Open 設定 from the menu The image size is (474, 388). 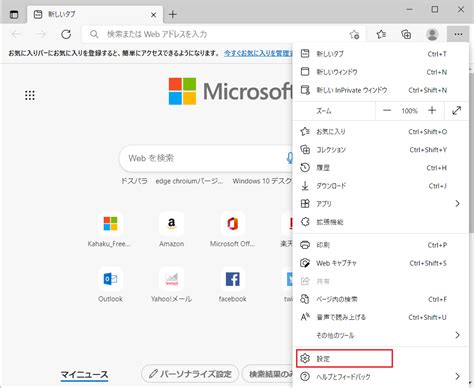(x=380, y=359)
